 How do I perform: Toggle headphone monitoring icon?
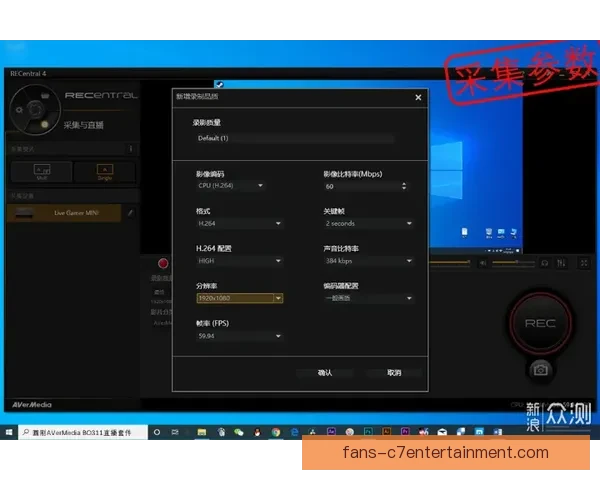(545, 263)
